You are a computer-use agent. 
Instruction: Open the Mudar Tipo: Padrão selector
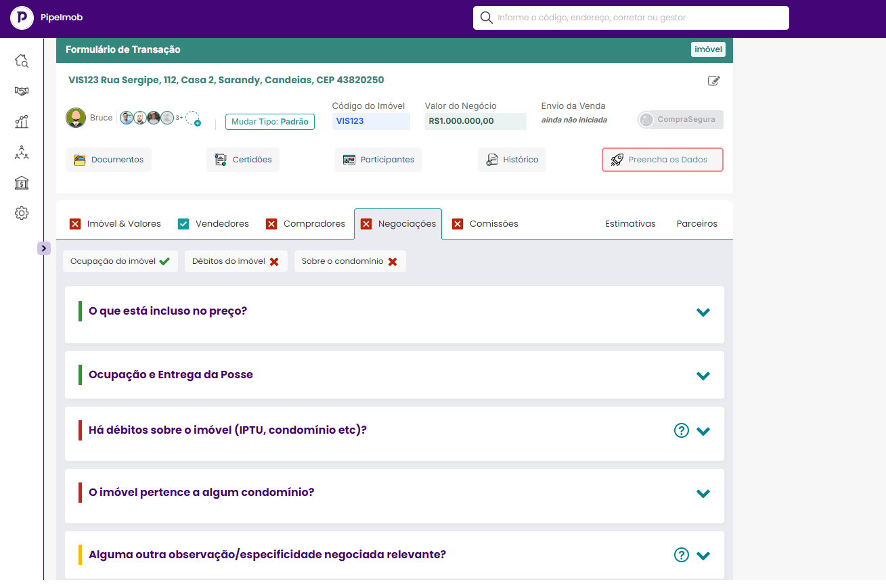[270, 122]
